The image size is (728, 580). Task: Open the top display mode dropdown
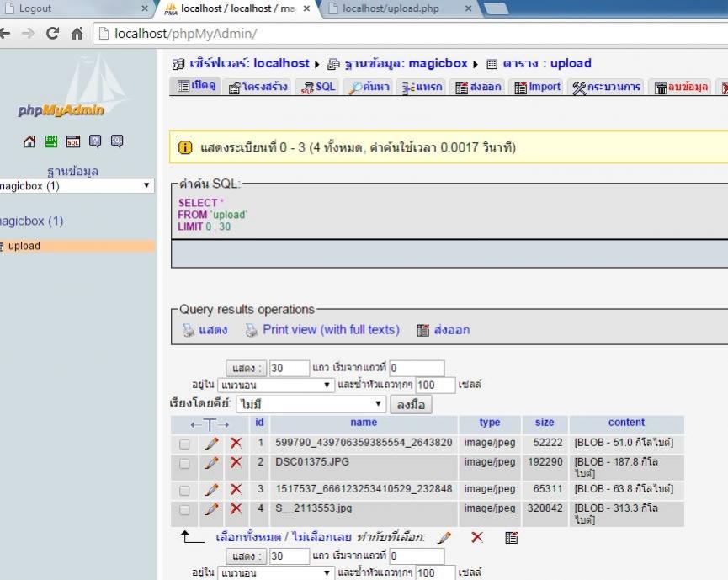pos(271,385)
